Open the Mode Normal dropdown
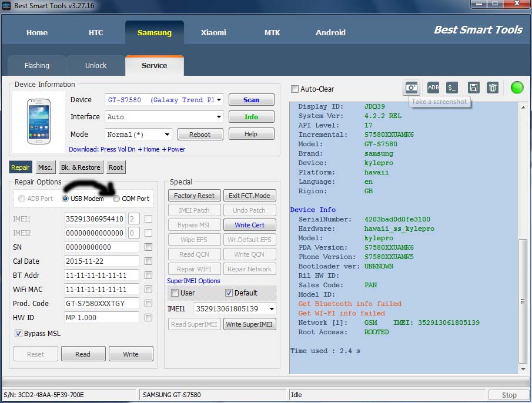The height and width of the screenshot is (403, 532). click(x=168, y=135)
